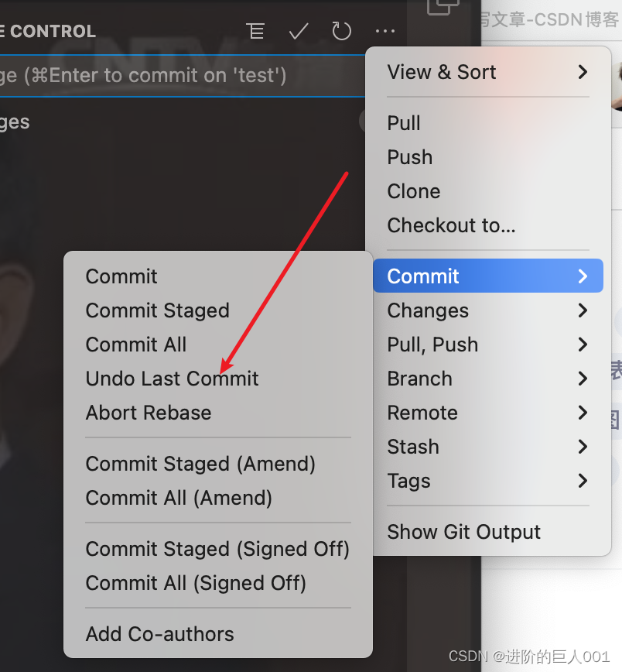Click the refresh icon in Source Control header
622x672 pixels.
pos(341,32)
